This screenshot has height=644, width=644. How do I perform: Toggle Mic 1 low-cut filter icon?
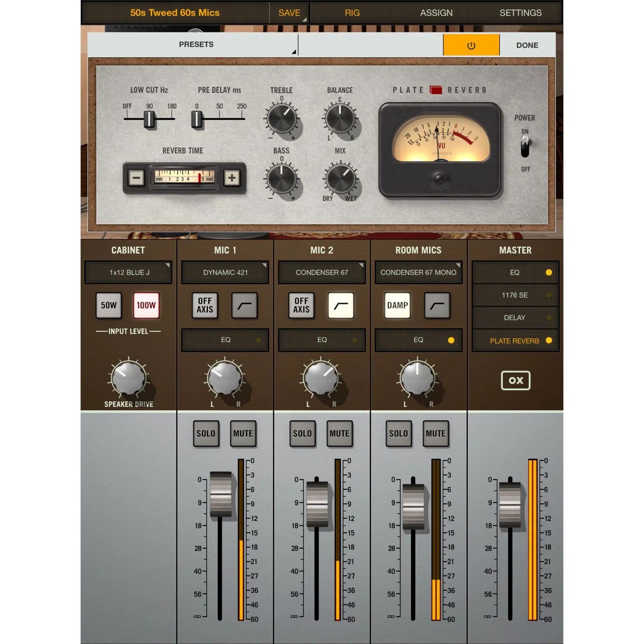tap(244, 305)
